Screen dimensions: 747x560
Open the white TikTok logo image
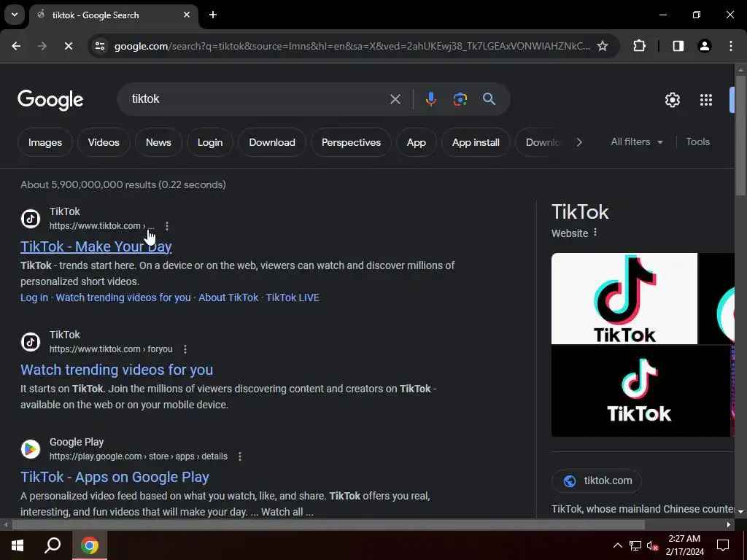pyautogui.click(x=624, y=298)
